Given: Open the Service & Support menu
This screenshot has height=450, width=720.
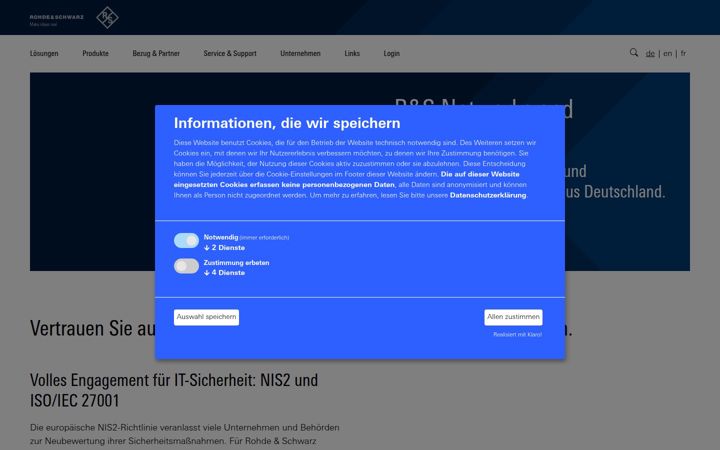Looking at the screenshot, I should coord(230,53).
